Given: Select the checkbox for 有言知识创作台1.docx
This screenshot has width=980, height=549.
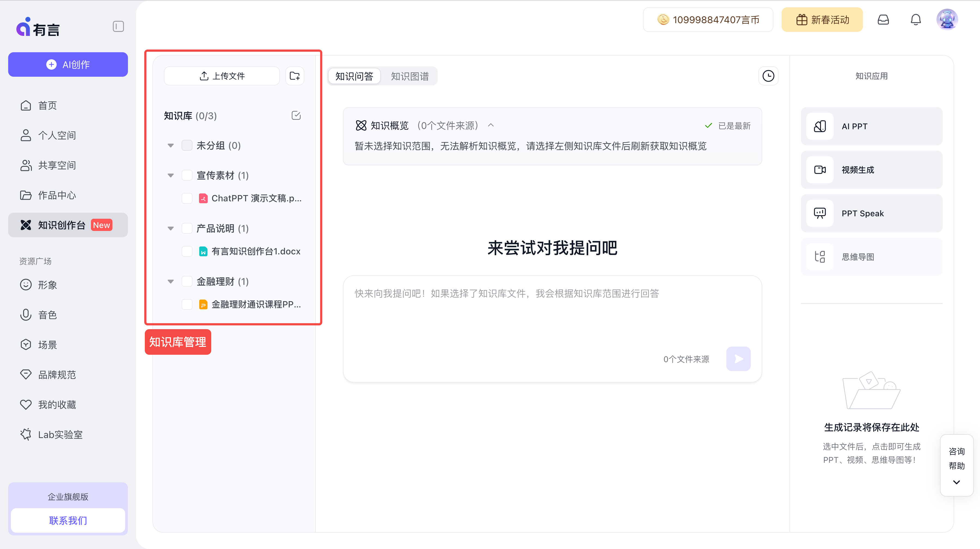Looking at the screenshot, I should tap(187, 251).
